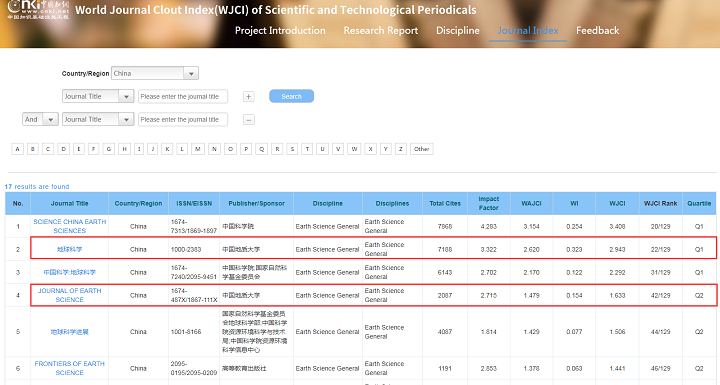Viewport: 720px width, 385px height.
Task: Select the Journal Index tab
Action: pos(528,31)
